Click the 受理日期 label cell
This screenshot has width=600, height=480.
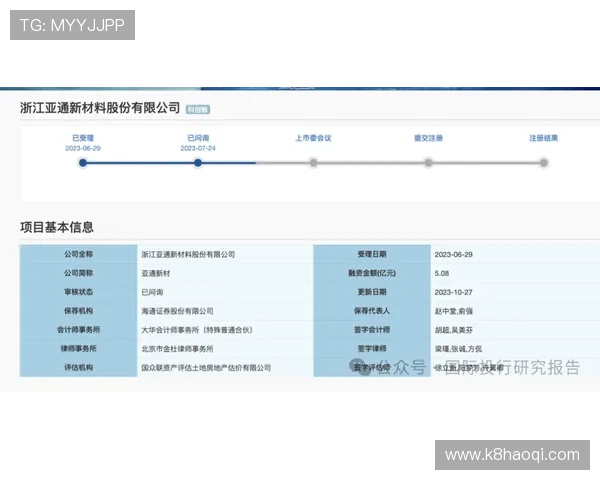pyautogui.click(x=372, y=254)
